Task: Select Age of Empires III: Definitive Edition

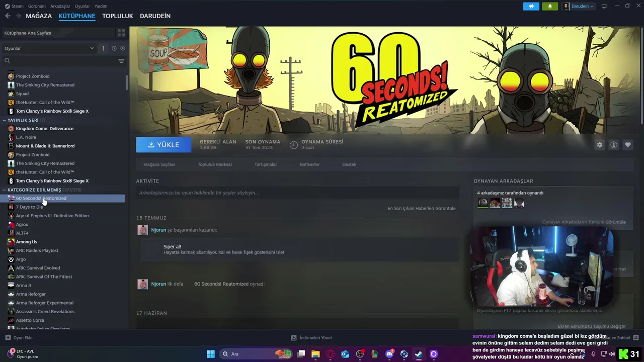Action: tap(52, 216)
